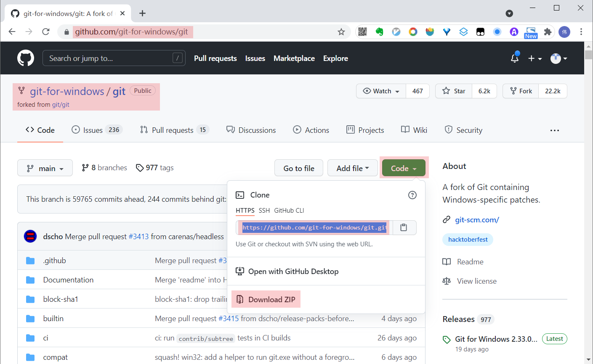Screen dimensions: 593x364
Task: Click in the Search or jump to field
Action: point(114,58)
